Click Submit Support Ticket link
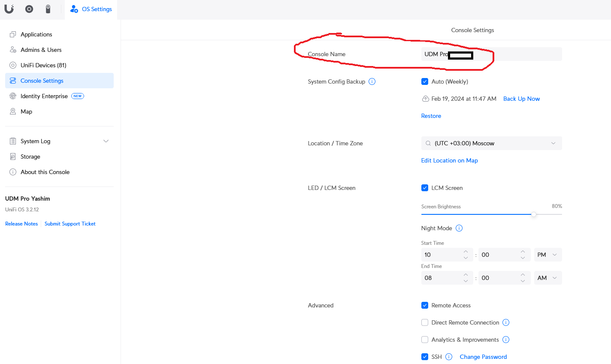611x364 pixels. coord(70,224)
